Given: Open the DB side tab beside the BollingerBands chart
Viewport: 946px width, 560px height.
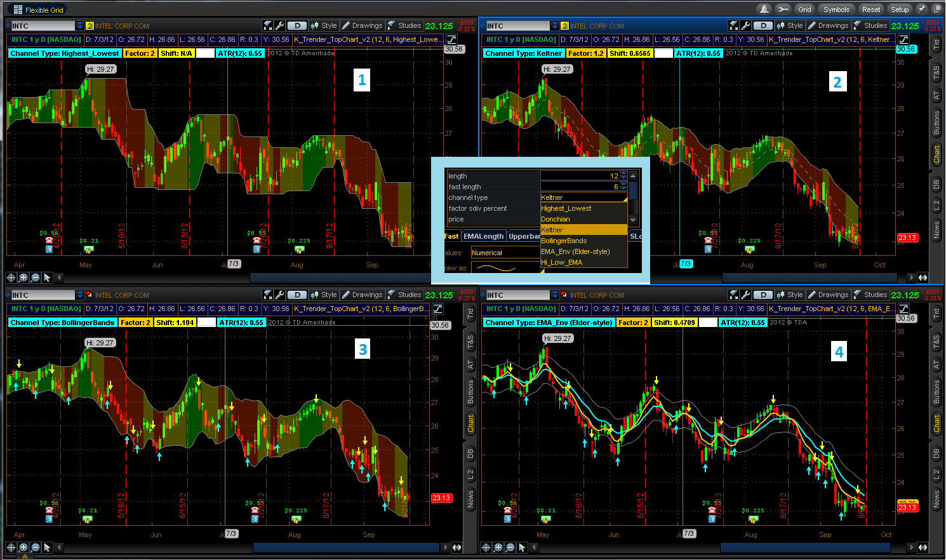Looking at the screenshot, I should click(x=470, y=454).
